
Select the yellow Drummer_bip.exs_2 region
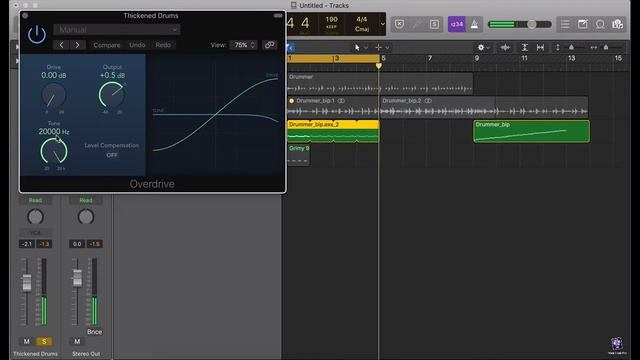[x=333, y=131]
